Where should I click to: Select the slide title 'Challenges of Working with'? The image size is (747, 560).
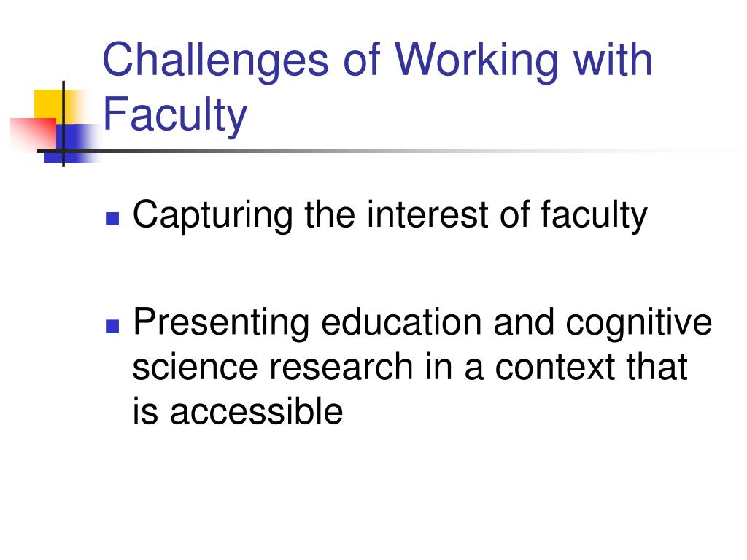pos(377,61)
